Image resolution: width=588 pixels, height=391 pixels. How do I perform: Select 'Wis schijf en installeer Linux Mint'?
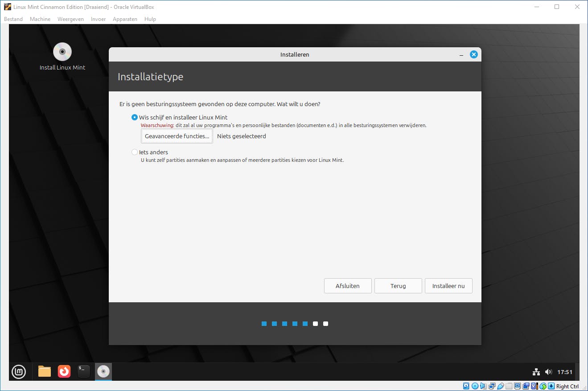tap(135, 117)
